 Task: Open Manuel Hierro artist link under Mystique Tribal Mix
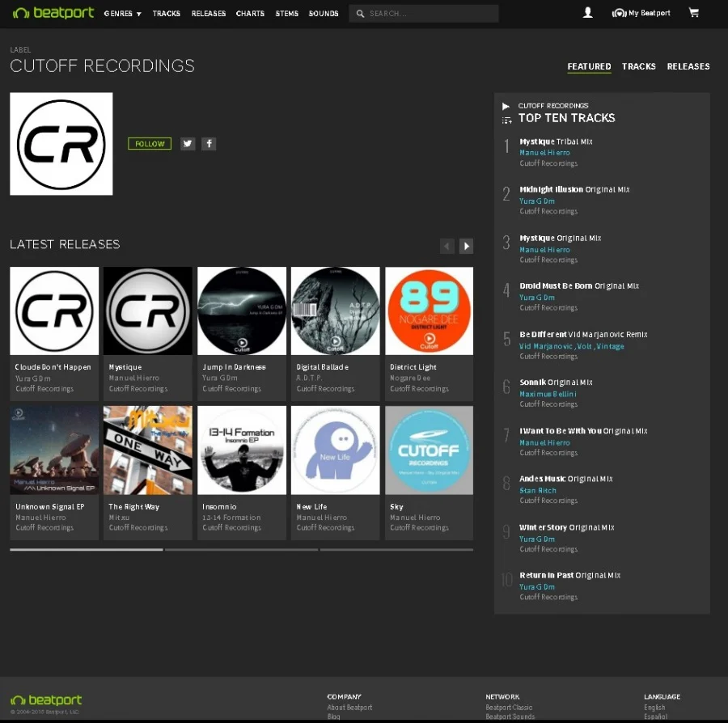coord(544,153)
